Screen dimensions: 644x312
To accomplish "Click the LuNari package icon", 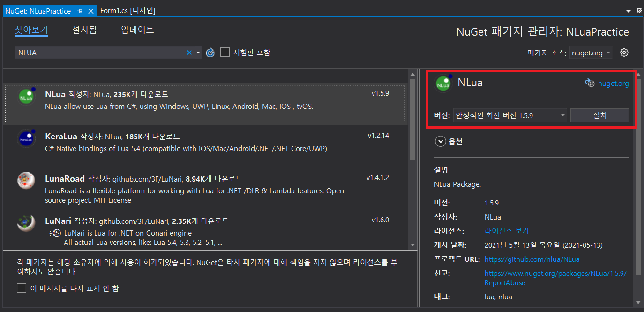I will pos(26,223).
